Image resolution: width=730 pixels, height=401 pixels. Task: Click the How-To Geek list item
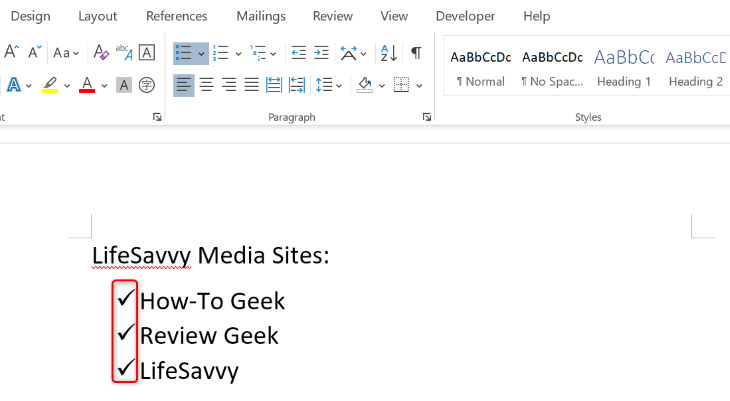pos(212,301)
